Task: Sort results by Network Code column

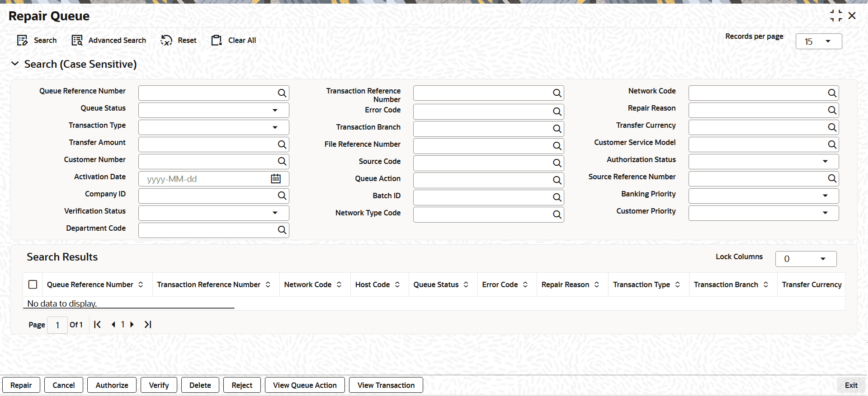Action: click(339, 285)
